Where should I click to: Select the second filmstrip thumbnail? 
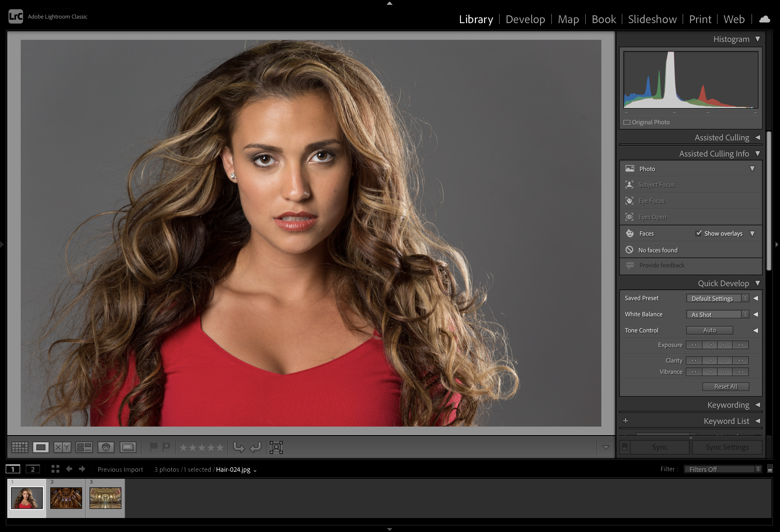pos(66,498)
